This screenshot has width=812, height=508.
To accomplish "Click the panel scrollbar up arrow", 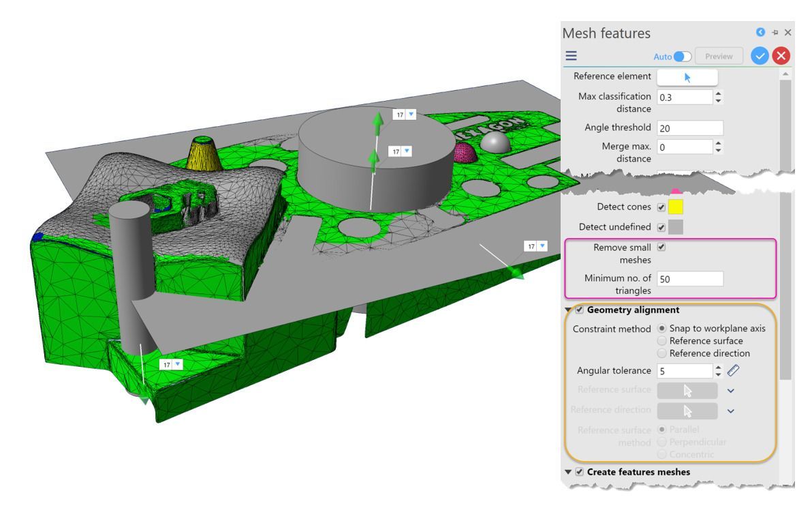I will [785, 74].
